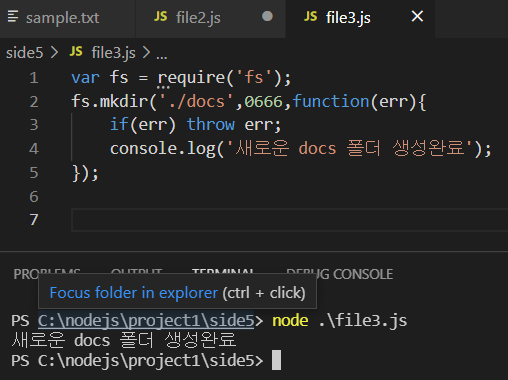Click the JS icon on file2.js tab

click(x=160, y=16)
